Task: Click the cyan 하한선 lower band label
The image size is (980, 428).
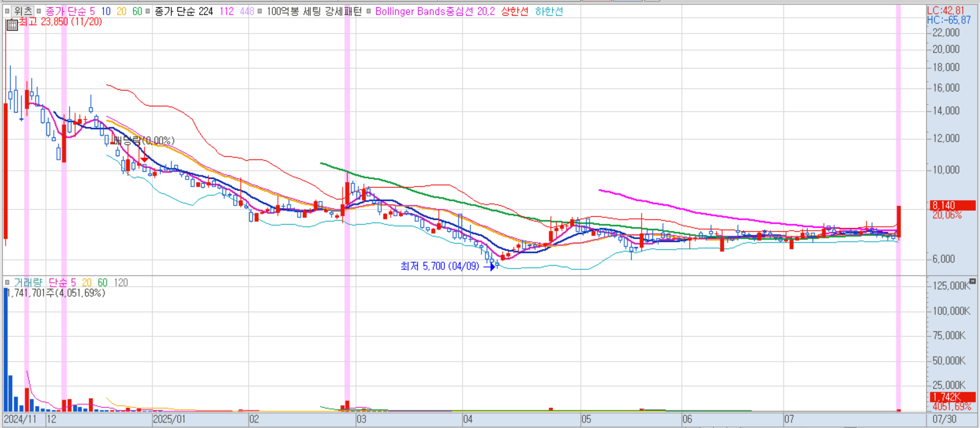Action: click(549, 11)
